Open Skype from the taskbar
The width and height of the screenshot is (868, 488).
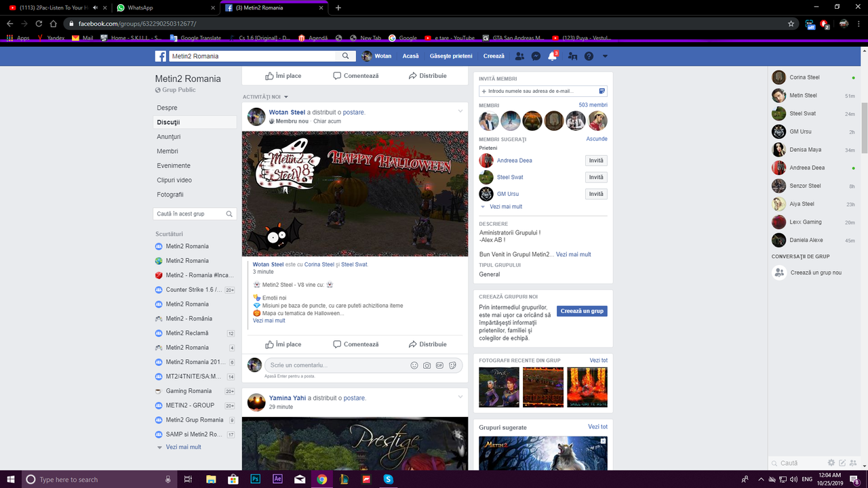(388, 479)
